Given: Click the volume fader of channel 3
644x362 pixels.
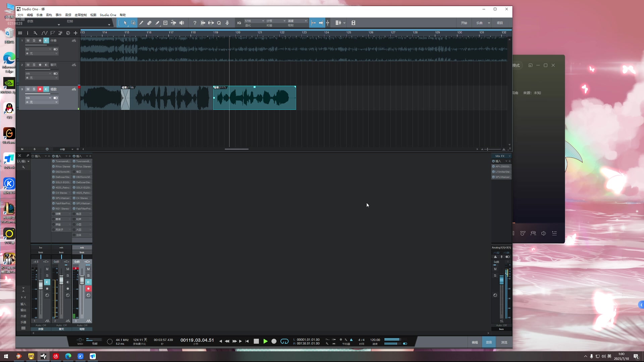Looking at the screenshot, I should point(82,280).
